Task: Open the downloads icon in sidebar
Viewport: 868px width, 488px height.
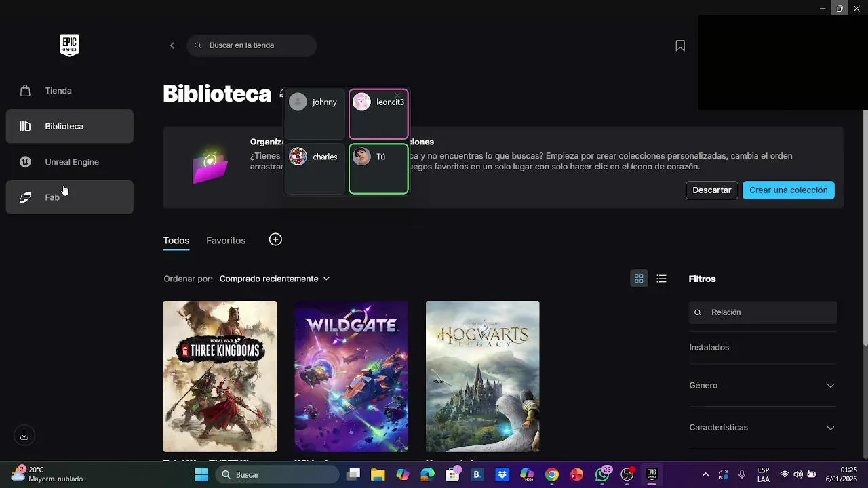Action: 24,435
